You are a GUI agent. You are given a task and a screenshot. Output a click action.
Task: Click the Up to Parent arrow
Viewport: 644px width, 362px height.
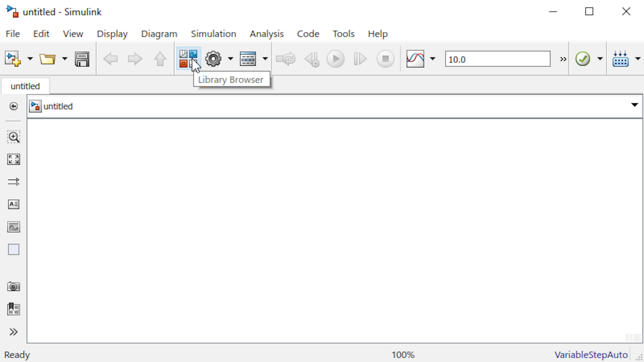click(160, 59)
